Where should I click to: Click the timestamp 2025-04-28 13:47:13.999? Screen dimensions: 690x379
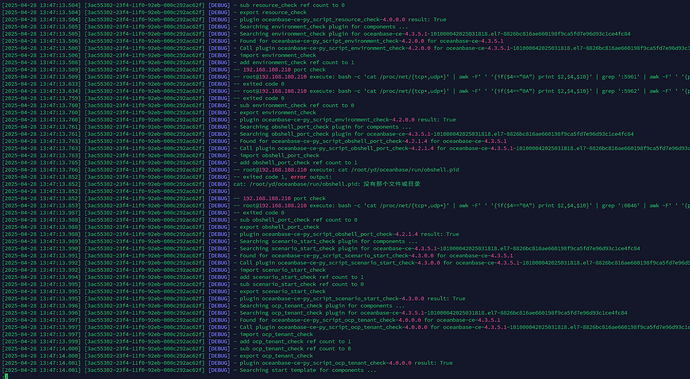(41, 342)
